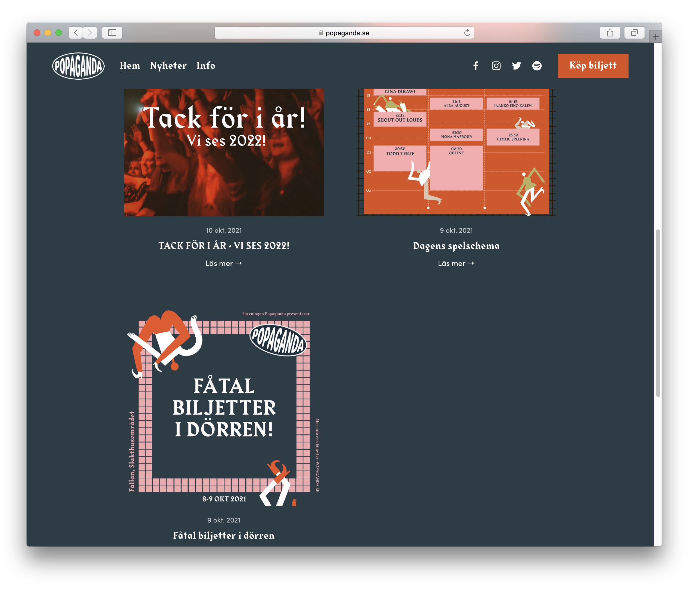
Task: Show the tab overview icon
Action: (x=634, y=33)
